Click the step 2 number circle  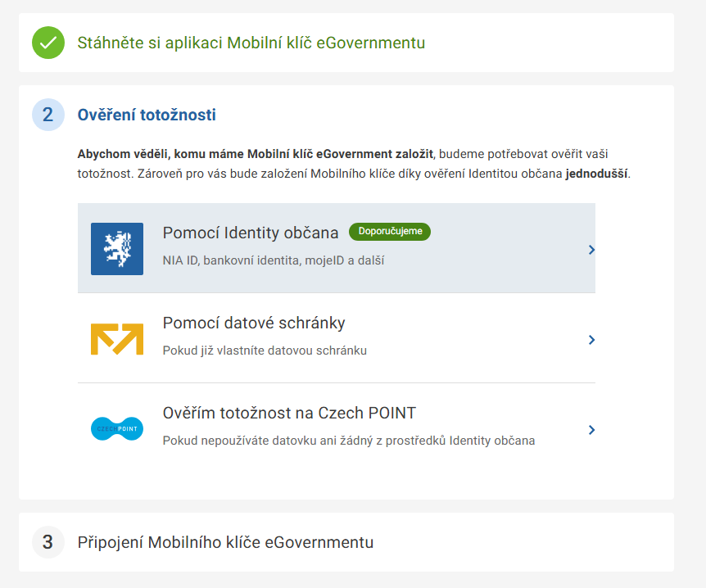click(x=48, y=115)
